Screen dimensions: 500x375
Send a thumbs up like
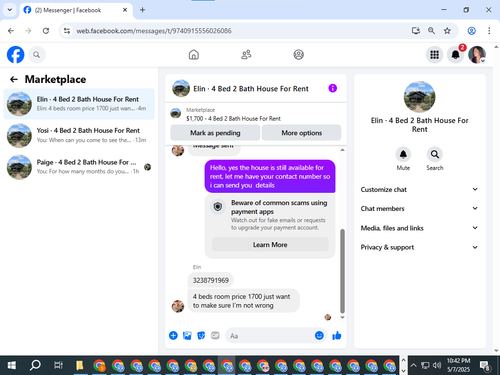click(x=337, y=335)
